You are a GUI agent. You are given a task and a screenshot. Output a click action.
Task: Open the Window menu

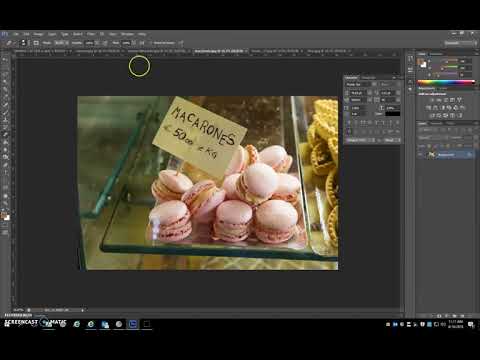pyautogui.click(x=127, y=34)
